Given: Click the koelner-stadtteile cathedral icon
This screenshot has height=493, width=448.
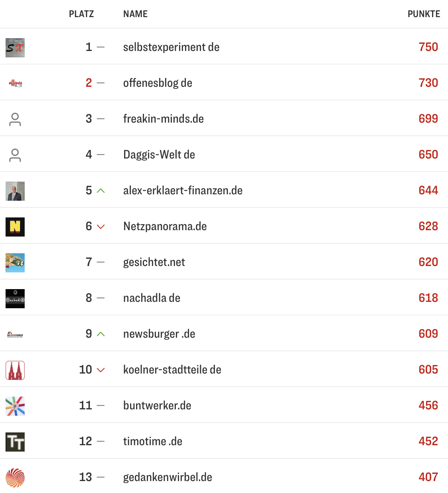Looking at the screenshot, I should point(15,370).
